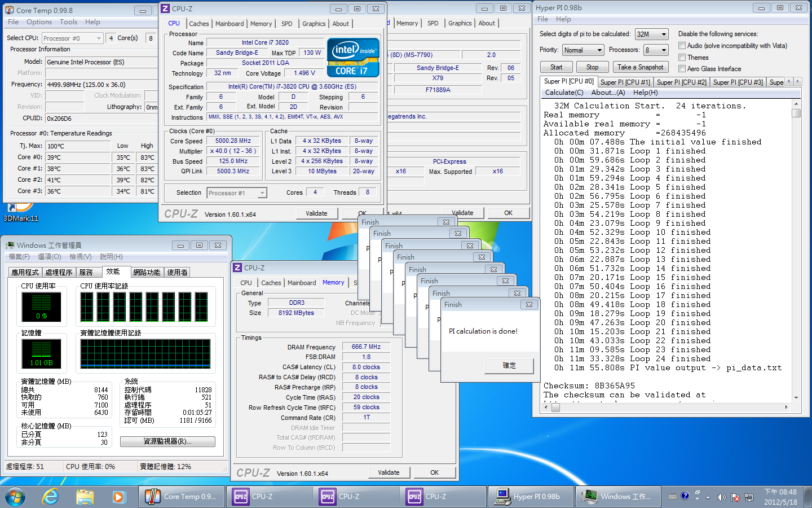Open the 處理程序 tab in Task Manager
The width and height of the screenshot is (812, 508).
tap(59, 272)
